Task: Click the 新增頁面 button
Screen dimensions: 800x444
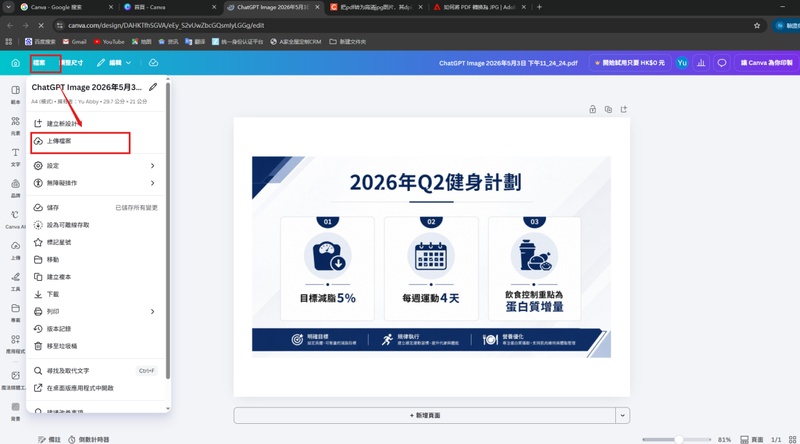Action: 424,415
